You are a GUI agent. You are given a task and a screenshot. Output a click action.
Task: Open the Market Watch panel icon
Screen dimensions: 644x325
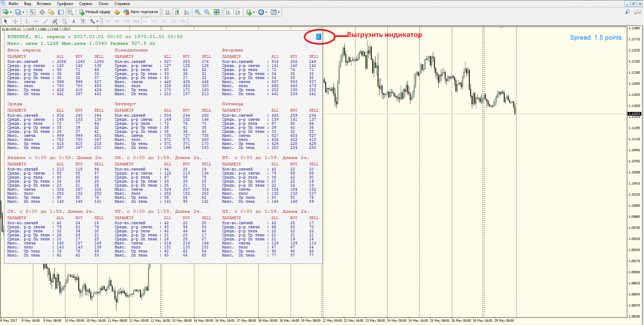(33, 12)
